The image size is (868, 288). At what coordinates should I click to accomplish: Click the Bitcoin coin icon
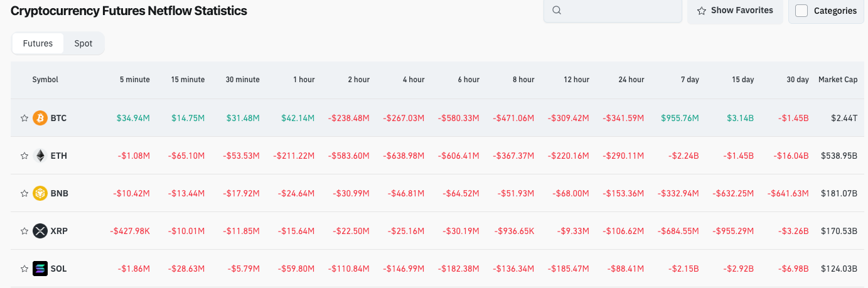(40, 118)
